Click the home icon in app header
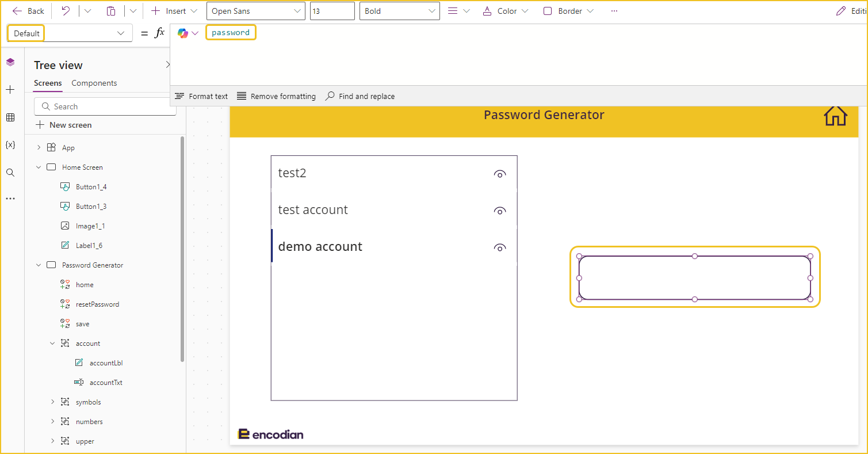The height and width of the screenshot is (454, 868). (x=835, y=115)
